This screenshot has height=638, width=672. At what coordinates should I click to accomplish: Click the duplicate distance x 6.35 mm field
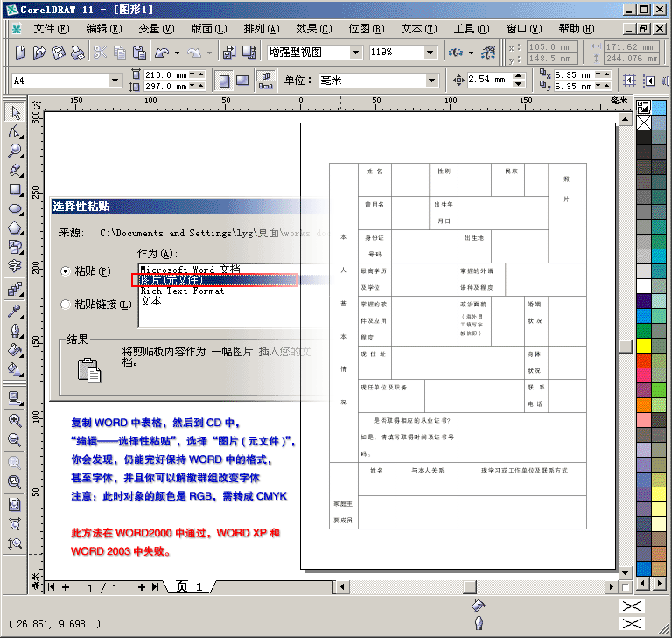[573, 75]
